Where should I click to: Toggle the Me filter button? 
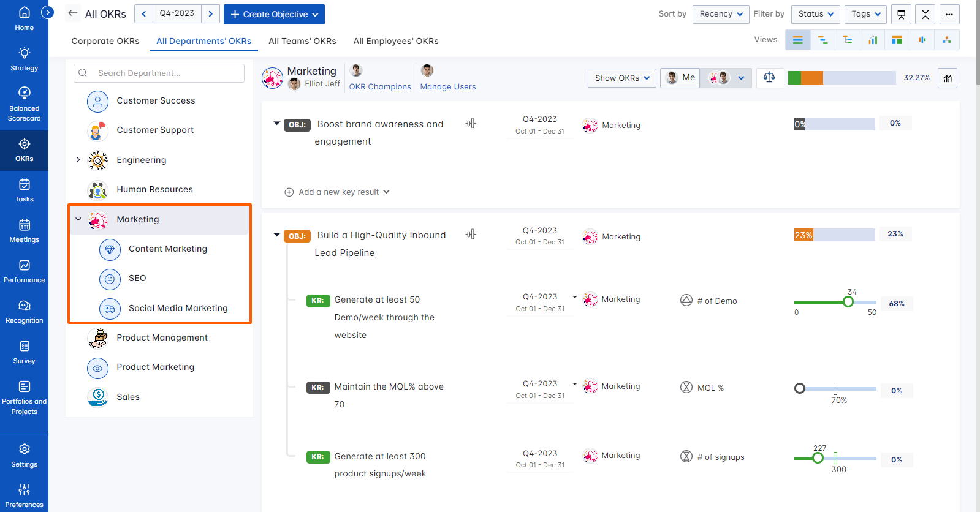[x=680, y=78]
